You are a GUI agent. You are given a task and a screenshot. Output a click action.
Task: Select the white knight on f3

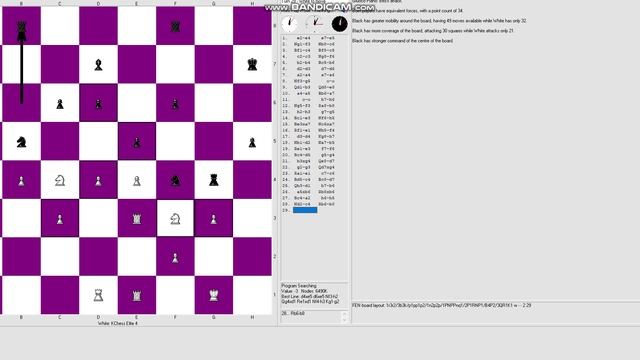coord(175,219)
